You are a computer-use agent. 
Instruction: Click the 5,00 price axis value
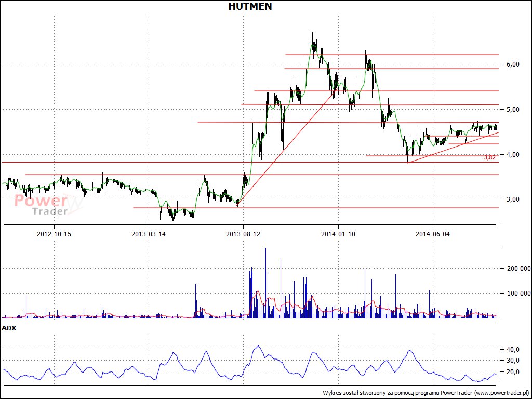click(514, 109)
